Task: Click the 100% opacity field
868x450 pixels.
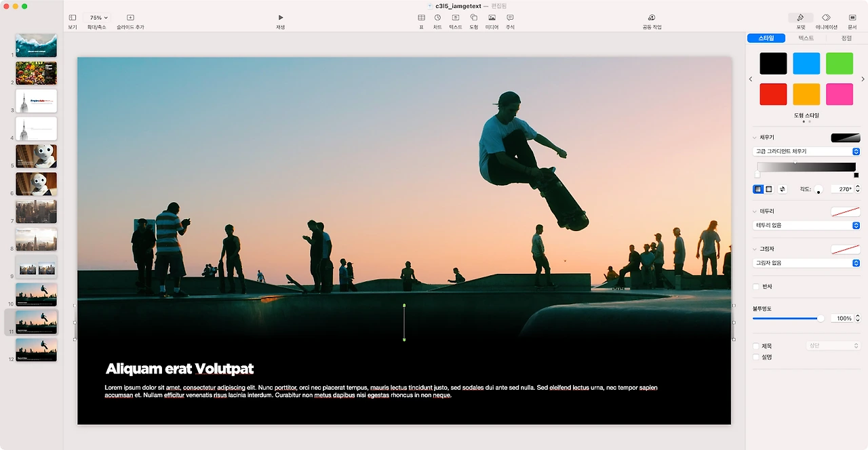Action: coord(842,318)
